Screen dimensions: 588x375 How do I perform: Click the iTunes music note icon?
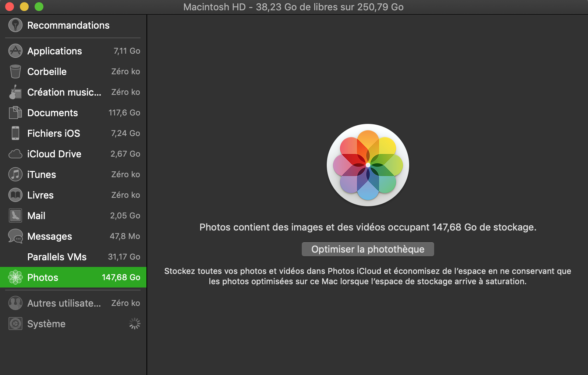pyautogui.click(x=15, y=174)
